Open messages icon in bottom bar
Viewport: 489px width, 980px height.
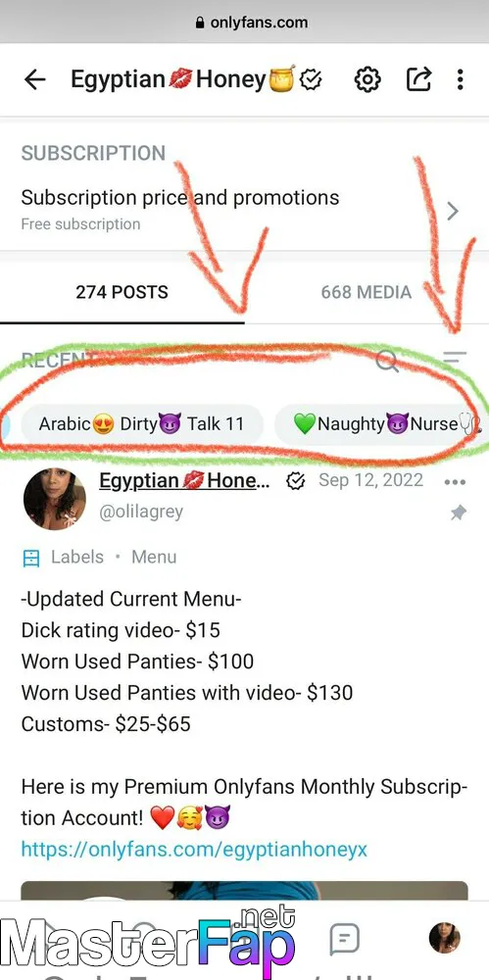(344, 938)
